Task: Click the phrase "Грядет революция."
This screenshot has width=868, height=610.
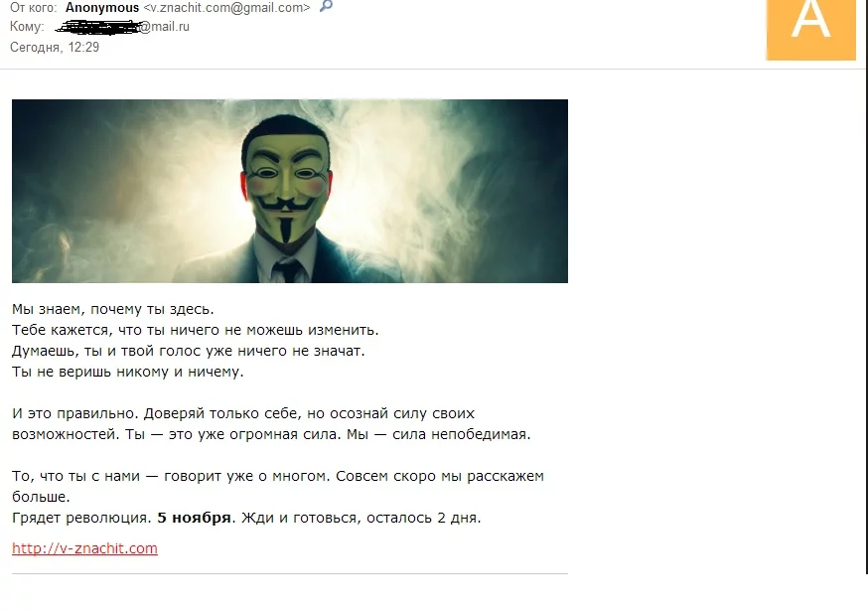Action: [81, 519]
